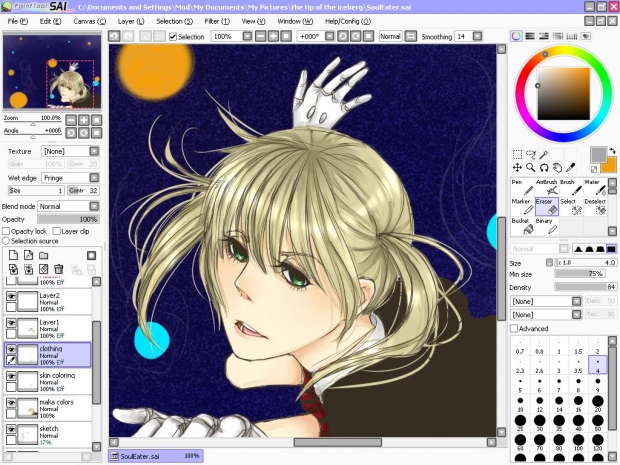Screen dimensions: 620x465
Task: Activate the eyedropper tool
Action: point(571,168)
